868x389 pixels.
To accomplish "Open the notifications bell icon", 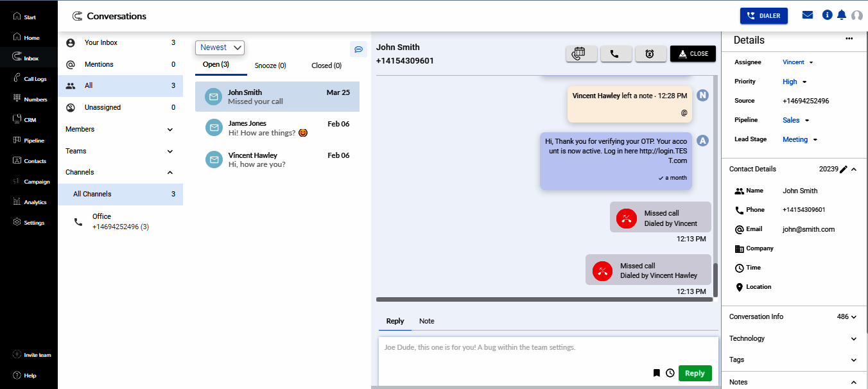I will (842, 15).
